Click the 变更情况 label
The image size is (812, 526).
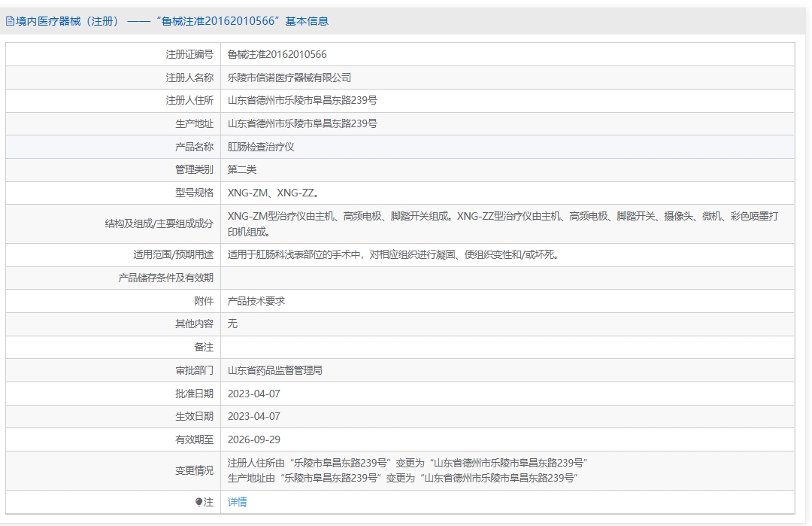pos(194,470)
